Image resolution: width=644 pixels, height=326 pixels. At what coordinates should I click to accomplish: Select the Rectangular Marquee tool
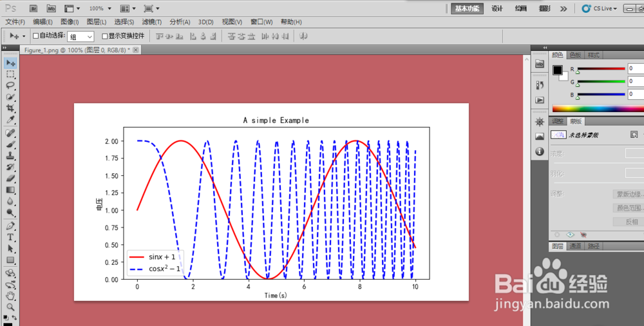(11, 74)
